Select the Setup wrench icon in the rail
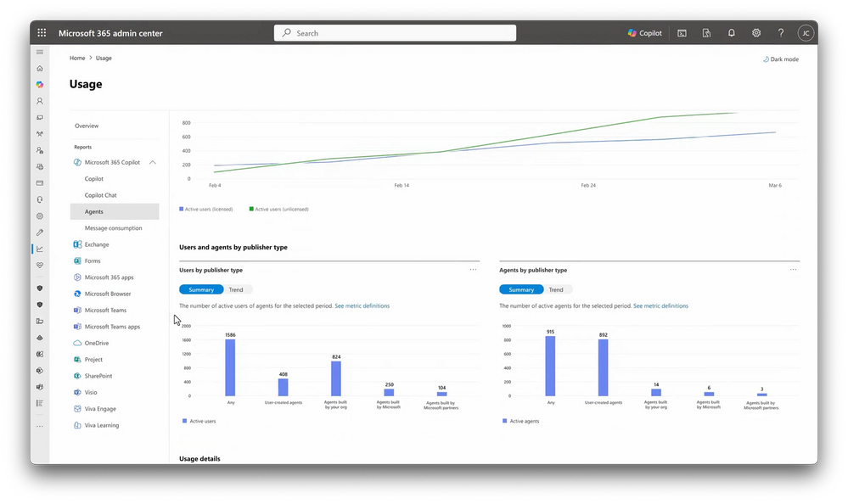This screenshot has width=848, height=504. point(40,232)
